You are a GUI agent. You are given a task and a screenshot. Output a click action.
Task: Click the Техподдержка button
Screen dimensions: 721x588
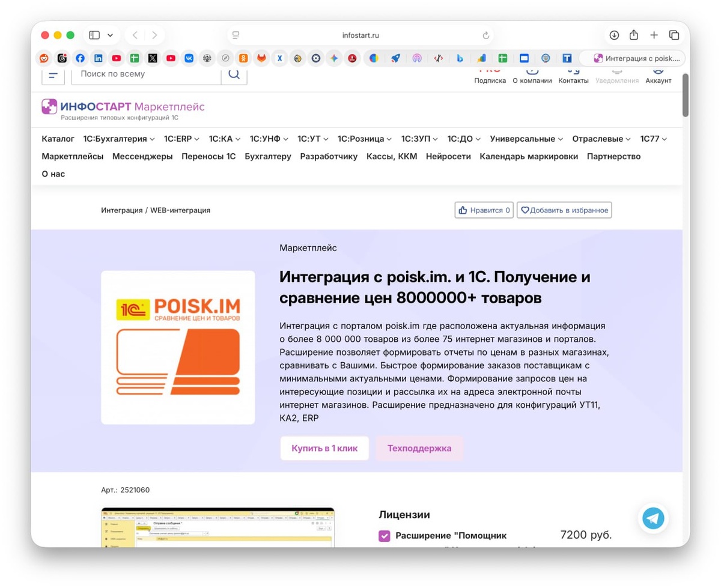419,448
